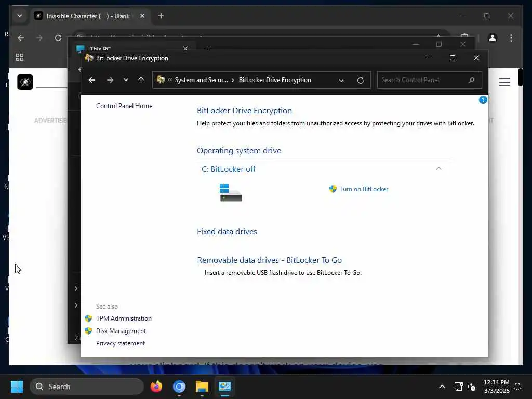Image resolution: width=532 pixels, height=399 pixels.
Task: Click the network status tray icon
Action: (458, 387)
